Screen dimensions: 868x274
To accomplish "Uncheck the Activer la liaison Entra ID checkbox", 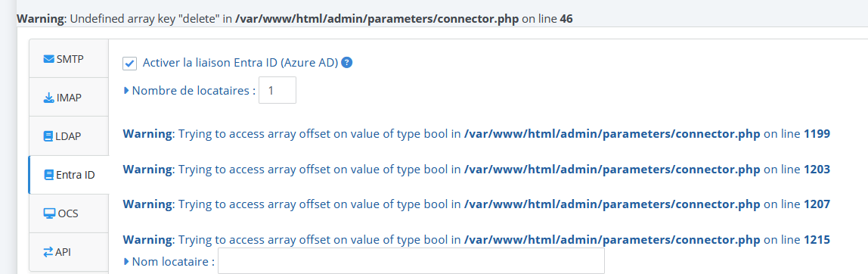I will point(129,64).
